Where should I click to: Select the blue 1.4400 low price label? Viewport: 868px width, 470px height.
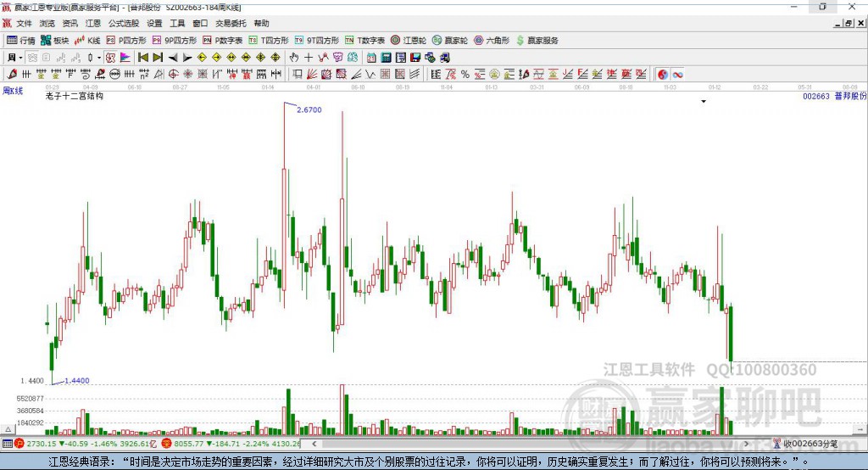[x=77, y=380]
